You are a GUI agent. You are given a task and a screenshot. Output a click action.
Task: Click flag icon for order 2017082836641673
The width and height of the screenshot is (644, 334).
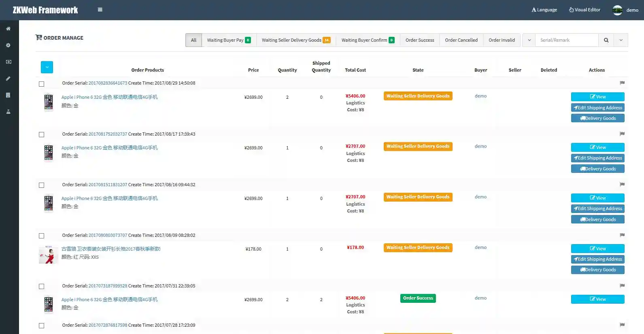tap(622, 83)
